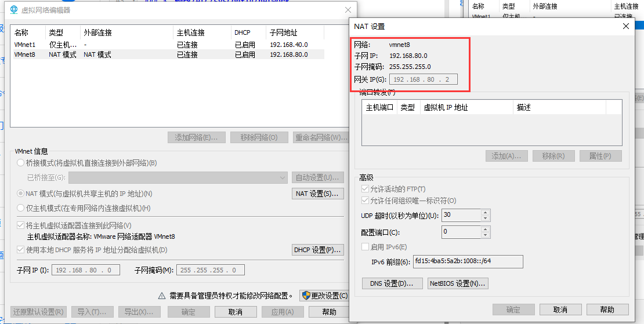The image size is (644, 324).
Task: Toggle 允许活动的 FTP checkbox
Action: [365, 189]
